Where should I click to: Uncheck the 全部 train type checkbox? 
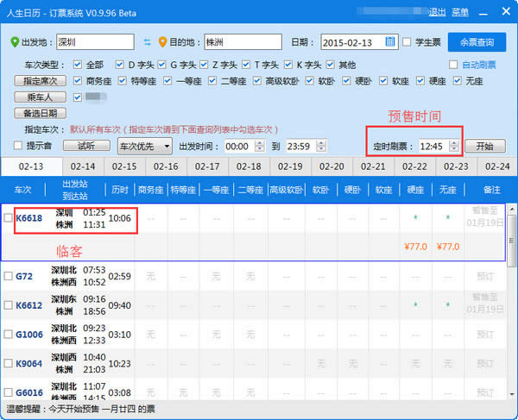click(x=78, y=65)
